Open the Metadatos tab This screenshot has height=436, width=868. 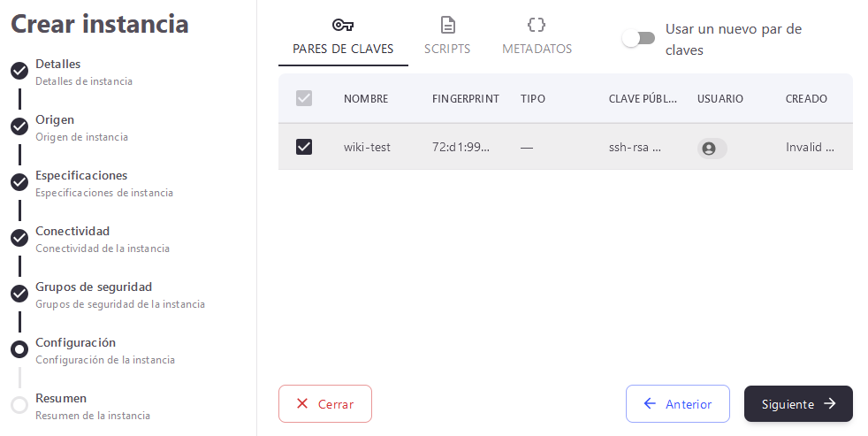click(537, 49)
